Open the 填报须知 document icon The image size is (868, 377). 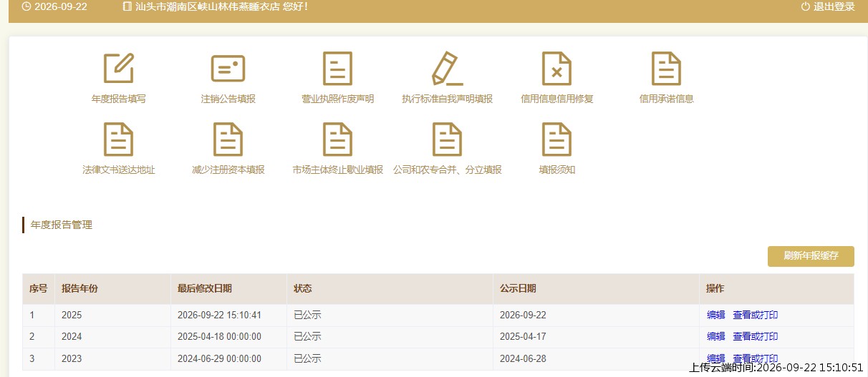point(556,139)
